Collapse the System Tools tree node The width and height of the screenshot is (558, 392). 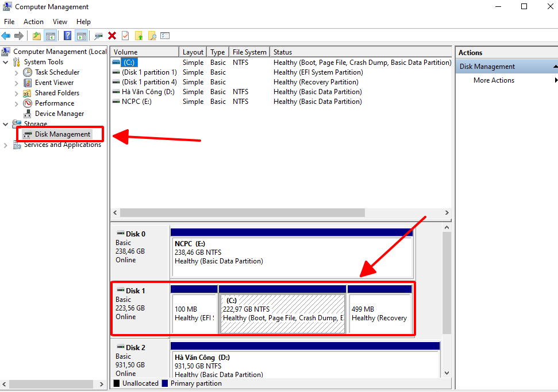5,62
